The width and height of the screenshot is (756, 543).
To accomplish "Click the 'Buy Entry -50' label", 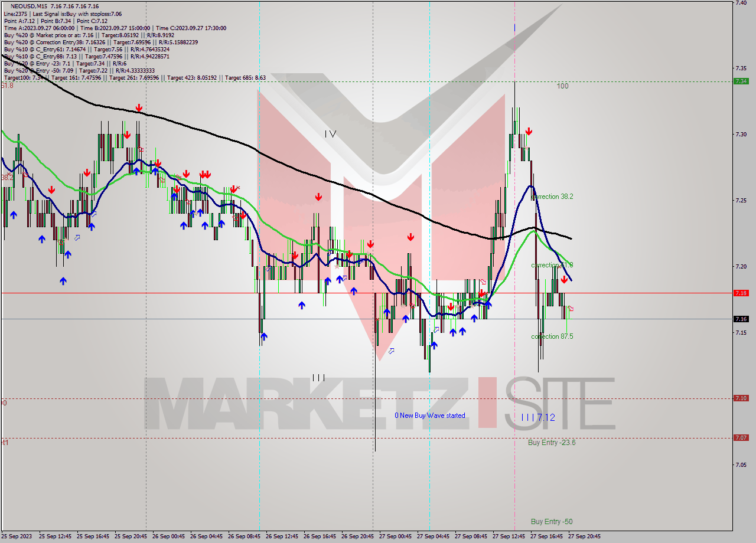I will (x=552, y=522).
